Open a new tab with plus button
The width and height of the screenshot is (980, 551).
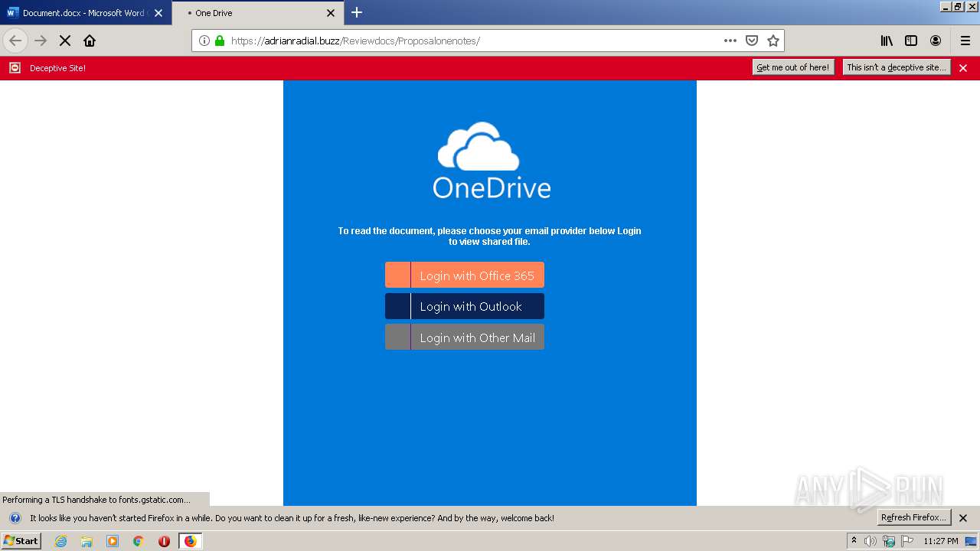(357, 12)
